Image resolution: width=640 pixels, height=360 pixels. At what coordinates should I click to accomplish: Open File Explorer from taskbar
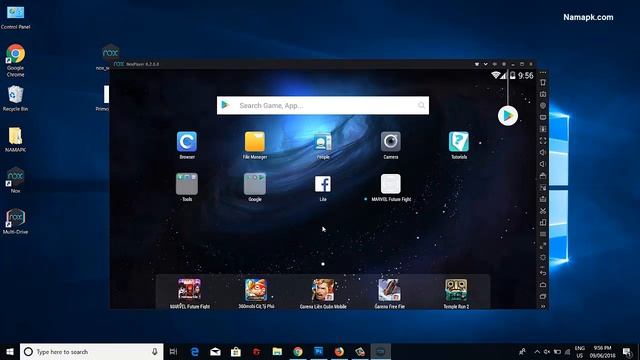point(277,351)
